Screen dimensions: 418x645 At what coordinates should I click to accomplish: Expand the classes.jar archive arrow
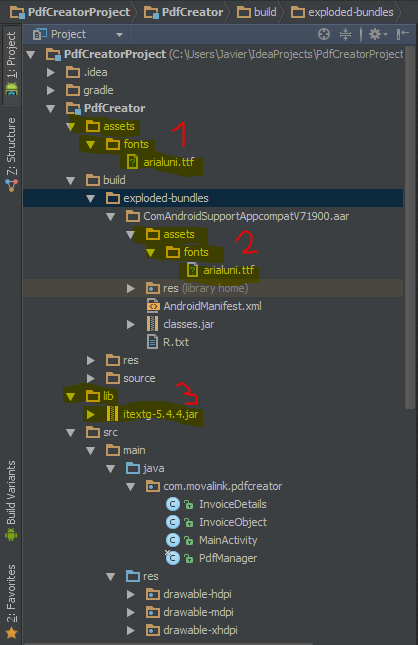click(131, 325)
